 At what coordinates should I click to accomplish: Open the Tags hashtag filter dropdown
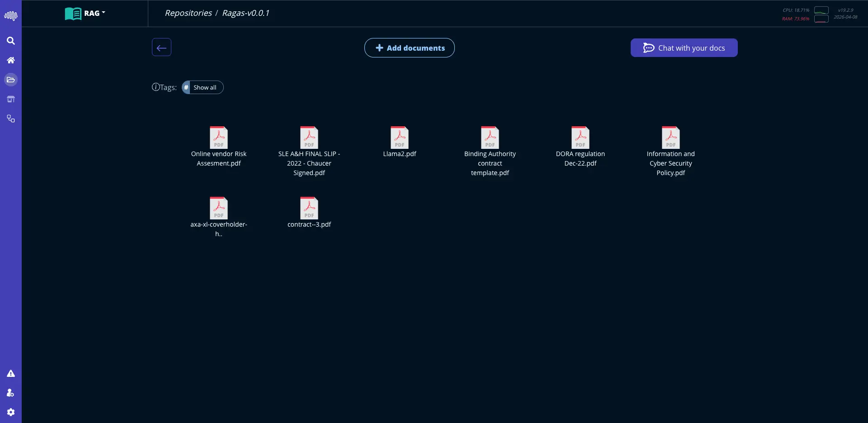pyautogui.click(x=186, y=87)
